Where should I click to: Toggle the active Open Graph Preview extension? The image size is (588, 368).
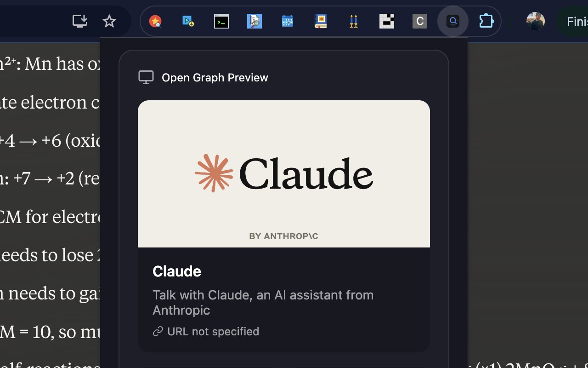coord(453,21)
